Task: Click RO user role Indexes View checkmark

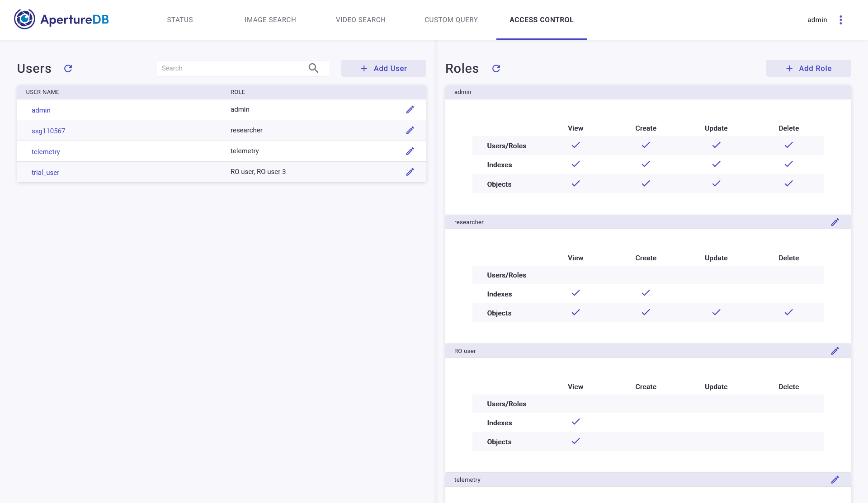Action: pyautogui.click(x=576, y=422)
